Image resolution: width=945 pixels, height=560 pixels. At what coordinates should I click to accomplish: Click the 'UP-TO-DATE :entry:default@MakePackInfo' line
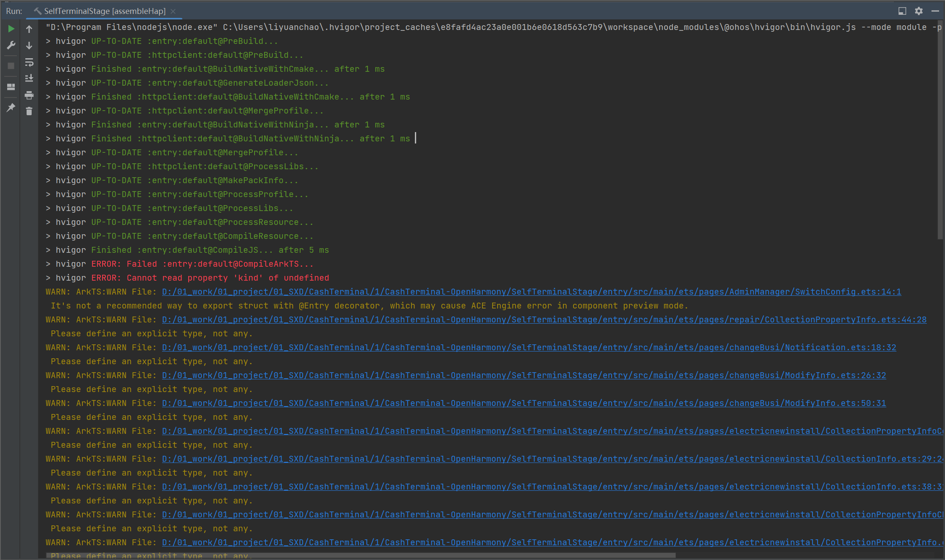[x=172, y=181]
